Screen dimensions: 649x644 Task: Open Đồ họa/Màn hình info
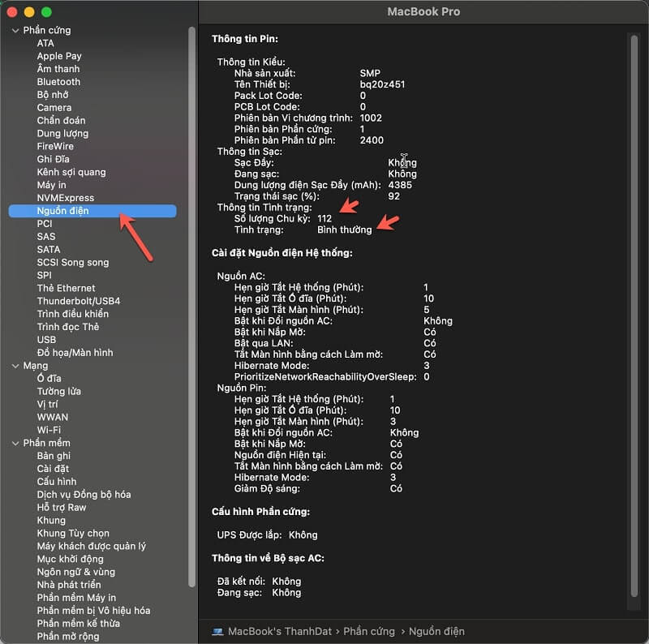[75, 353]
